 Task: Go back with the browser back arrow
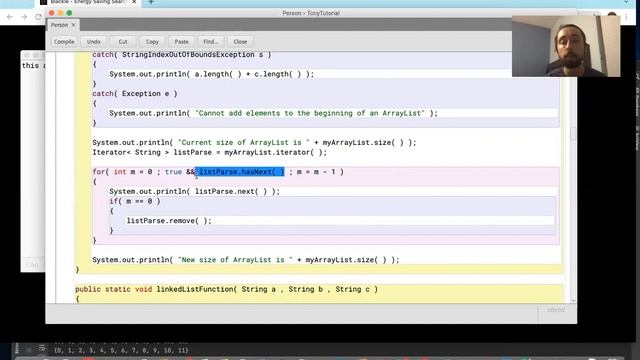[10, 17]
